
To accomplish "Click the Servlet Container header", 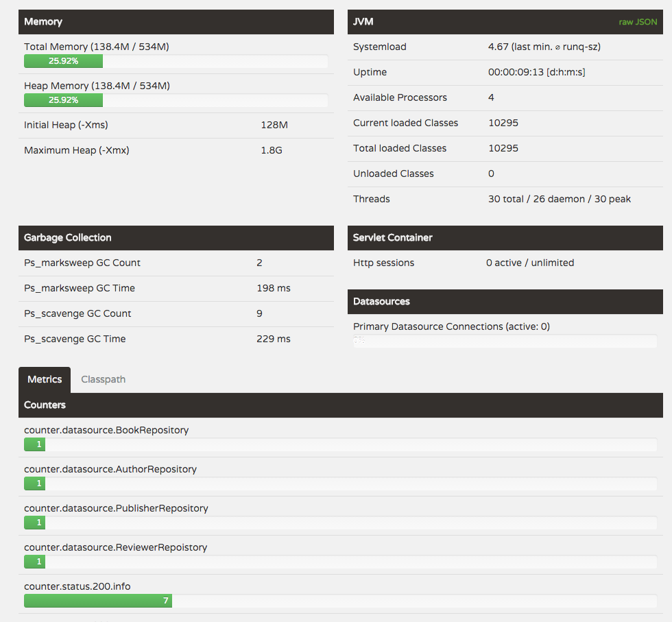I will 505,238.
